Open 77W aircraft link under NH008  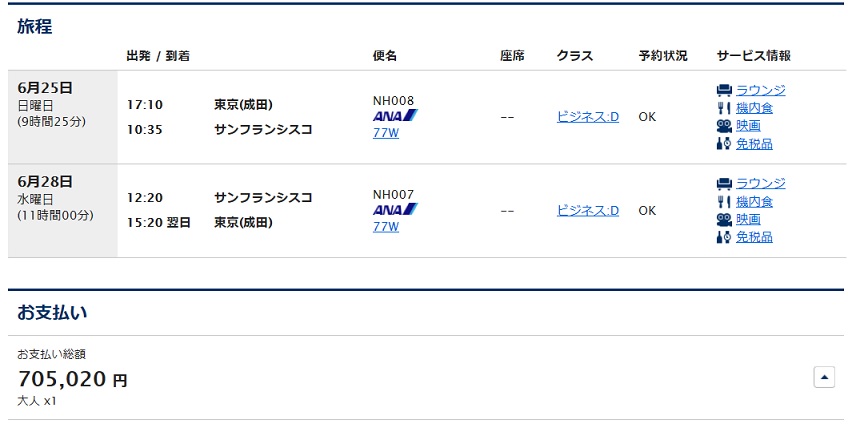click(386, 132)
